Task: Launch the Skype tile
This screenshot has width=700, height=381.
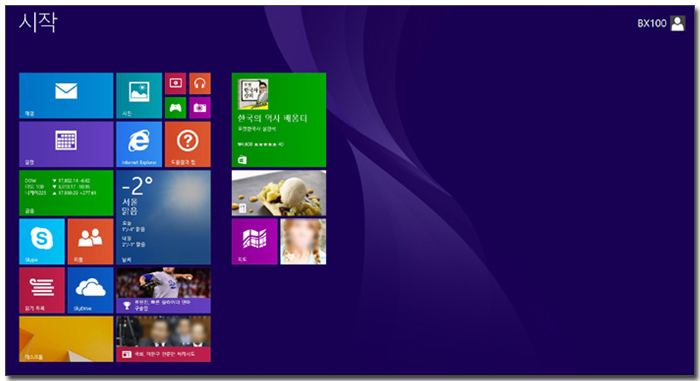Action: click(x=42, y=242)
